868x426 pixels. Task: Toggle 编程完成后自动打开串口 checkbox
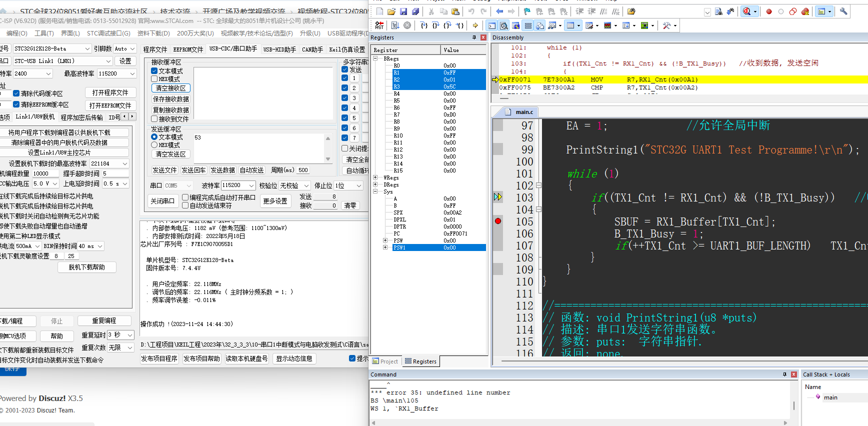[x=185, y=197]
